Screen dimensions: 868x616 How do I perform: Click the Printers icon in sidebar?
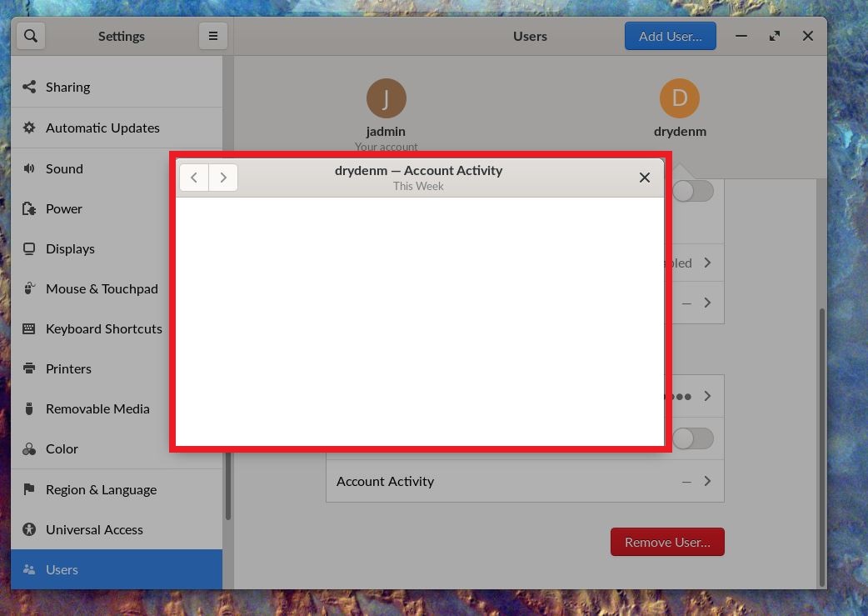29,368
